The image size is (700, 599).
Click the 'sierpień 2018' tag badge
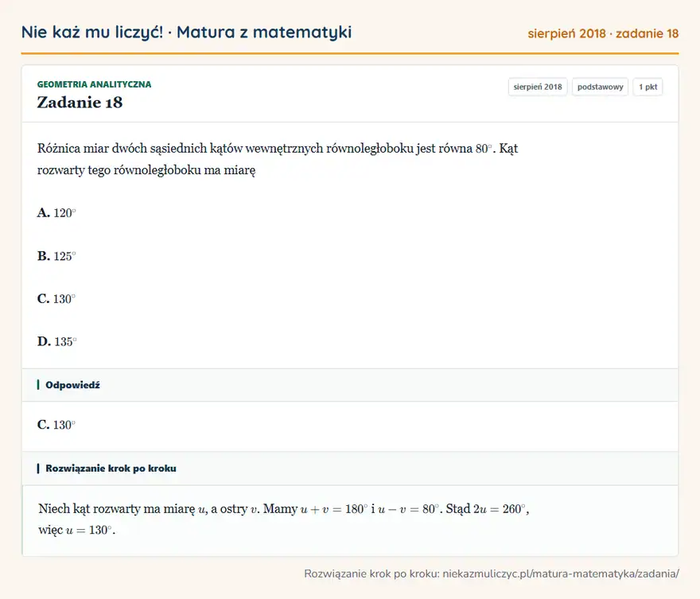pos(538,87)
